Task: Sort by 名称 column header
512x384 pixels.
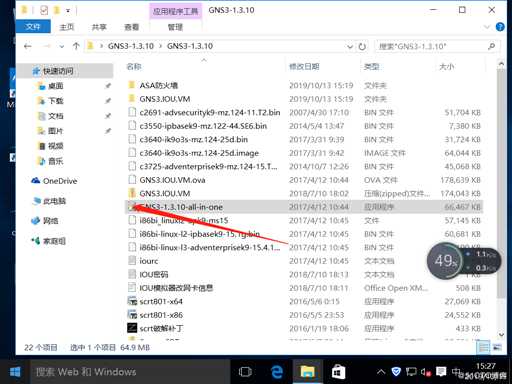Action: click(134, 67)
